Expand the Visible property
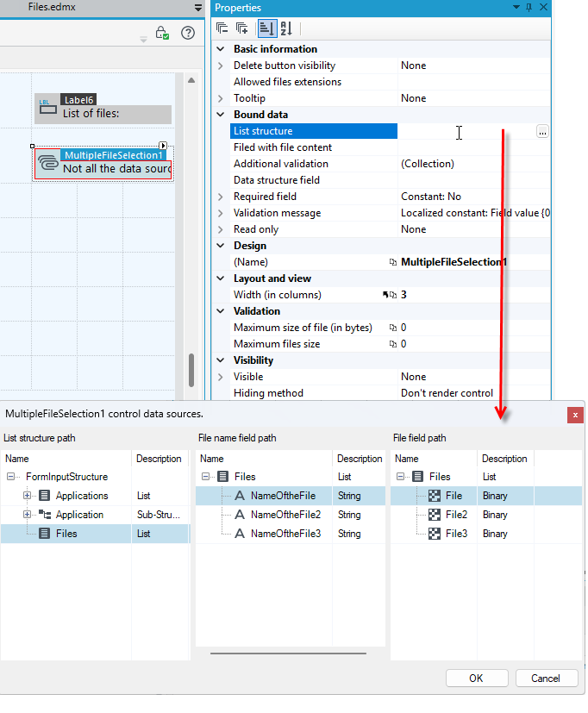 [x=221, y=377]
